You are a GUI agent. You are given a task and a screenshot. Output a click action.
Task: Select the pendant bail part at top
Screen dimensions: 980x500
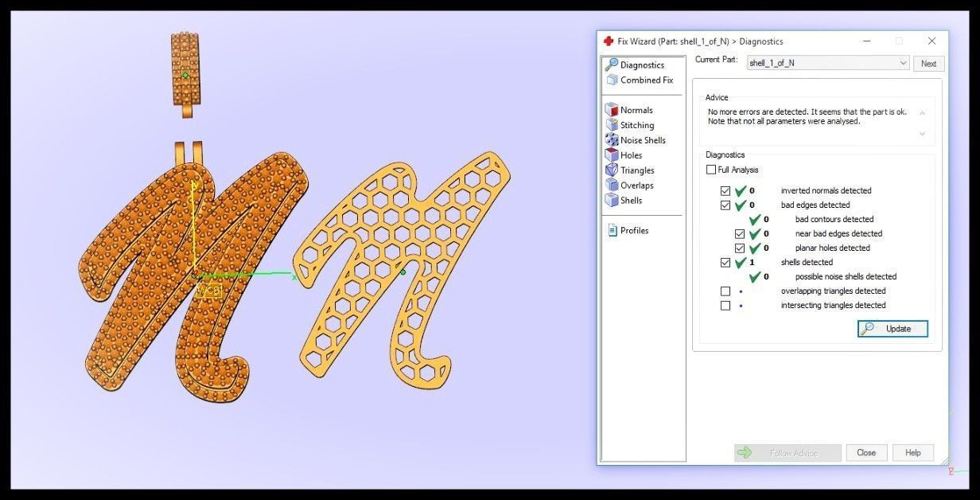pyautogui.click(x=186, y=75)
